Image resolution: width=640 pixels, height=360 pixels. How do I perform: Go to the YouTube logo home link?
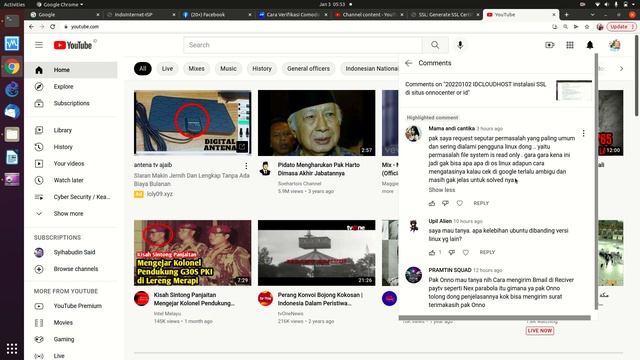[x=73, y=45]
